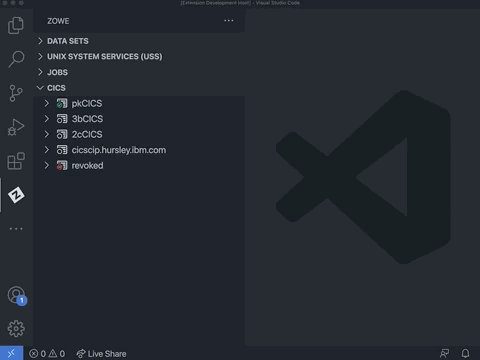Open the ZOWE panel more actions ellipsis
This screenshot has height=360, width=480.
point(229,21)
